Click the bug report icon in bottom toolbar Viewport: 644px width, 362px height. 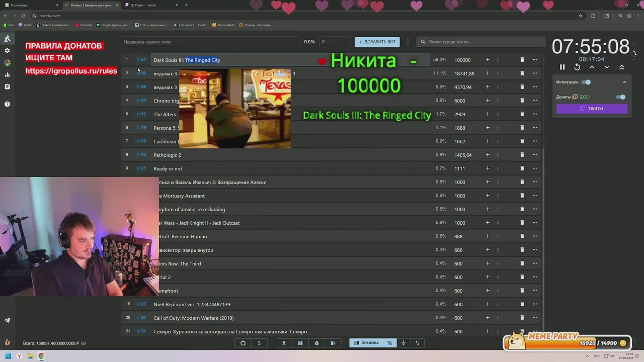[316, 343]
